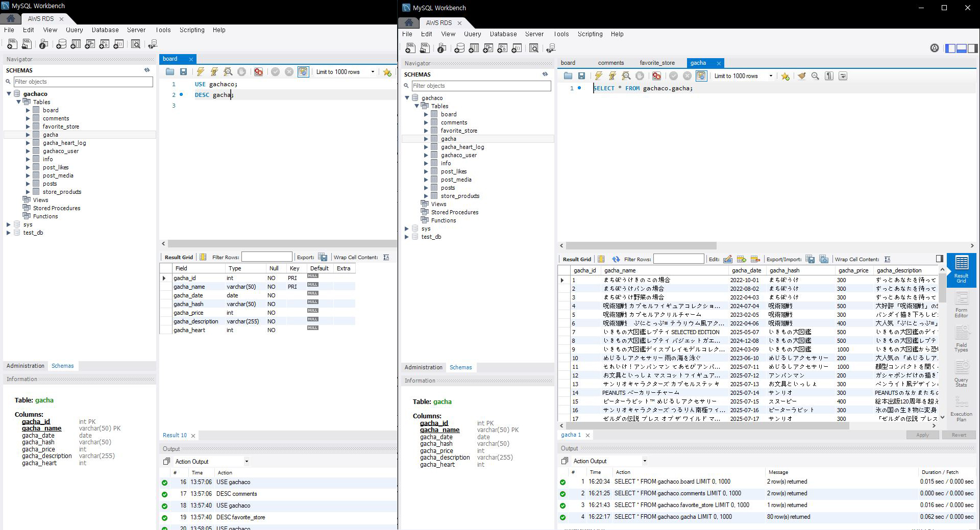Close the gacha query tab
The height and width of the screenshot is (530, 980).
(x=719, y=63)
